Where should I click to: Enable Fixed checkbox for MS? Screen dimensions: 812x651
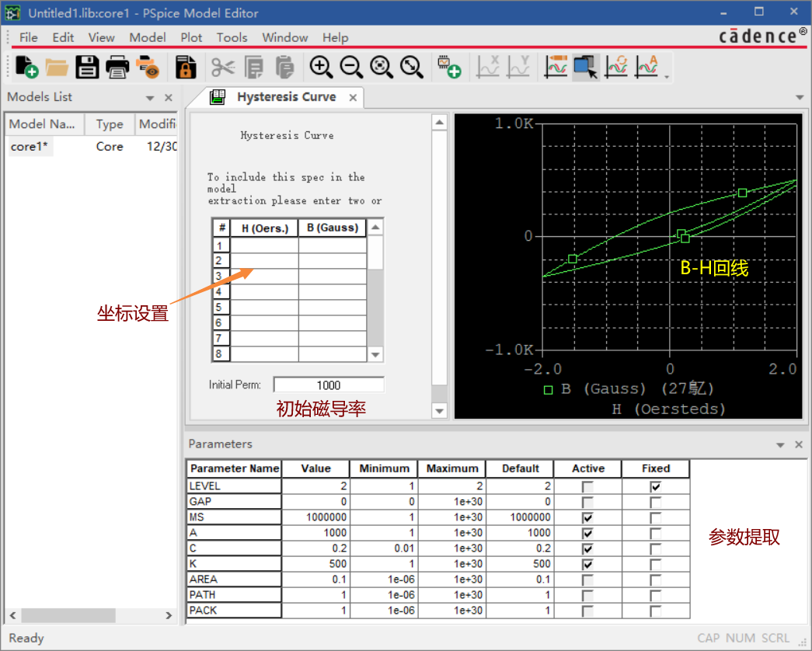pyautogui.click(x=656, y=517)
